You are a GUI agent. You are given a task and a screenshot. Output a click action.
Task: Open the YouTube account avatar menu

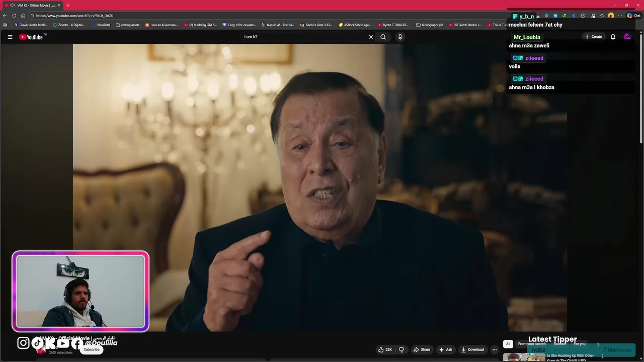[x=627, y=37]
